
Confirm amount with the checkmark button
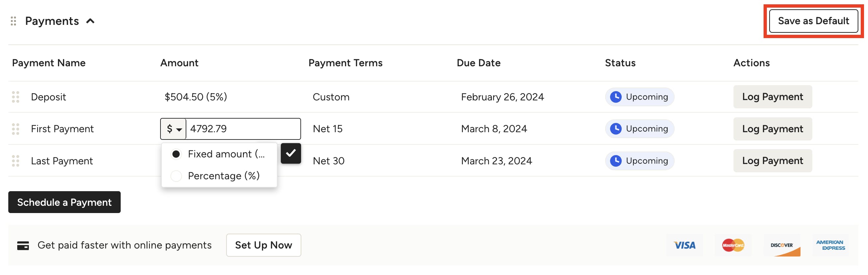coord(290,153)
